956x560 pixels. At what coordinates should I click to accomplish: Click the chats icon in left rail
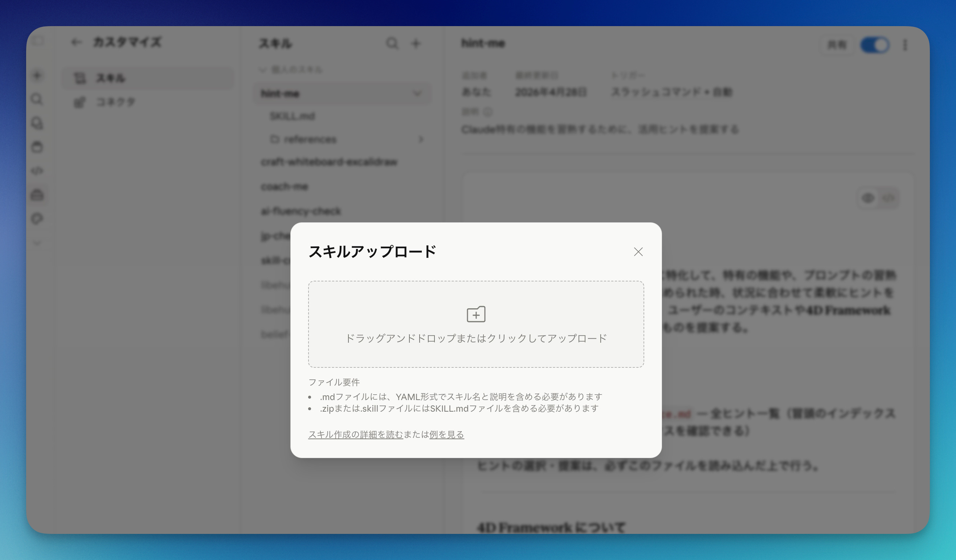coord(37,123)
